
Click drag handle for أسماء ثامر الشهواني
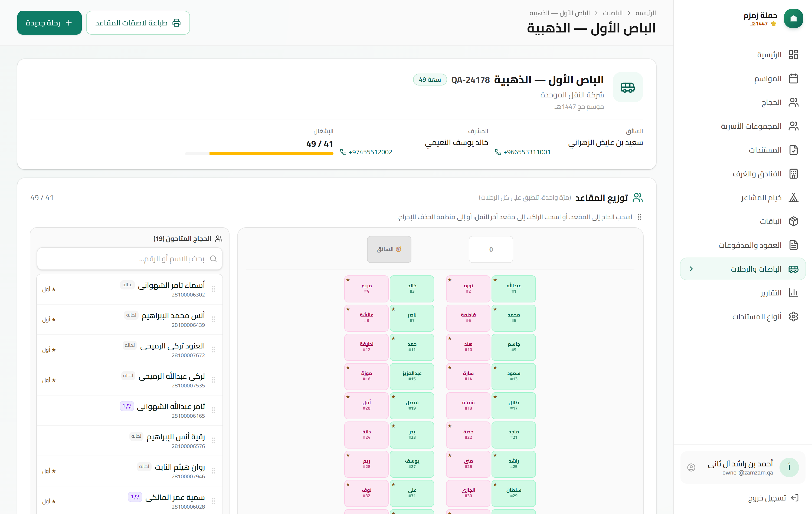coord(214,289)
